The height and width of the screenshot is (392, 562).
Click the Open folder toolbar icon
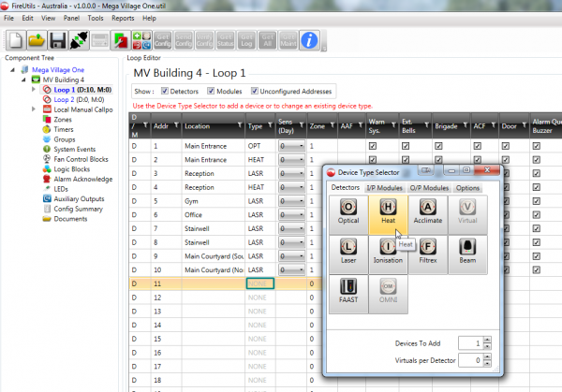coord(37,40)
